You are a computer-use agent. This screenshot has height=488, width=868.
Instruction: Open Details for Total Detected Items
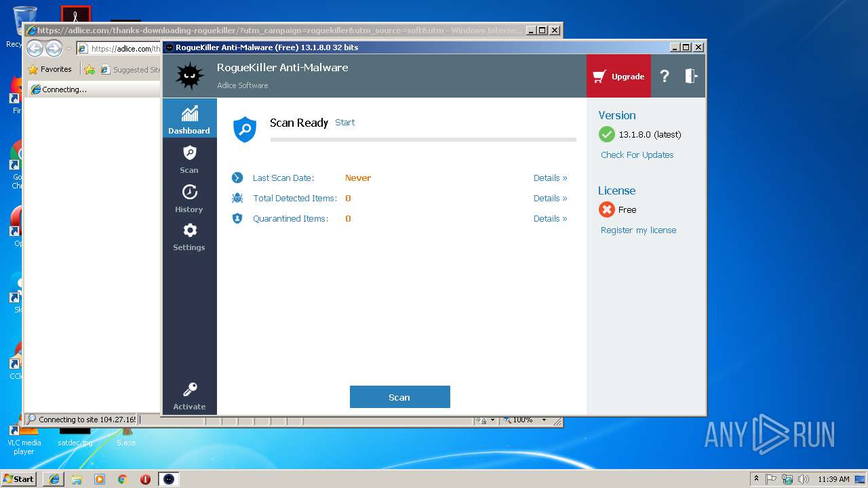[550, 199]
